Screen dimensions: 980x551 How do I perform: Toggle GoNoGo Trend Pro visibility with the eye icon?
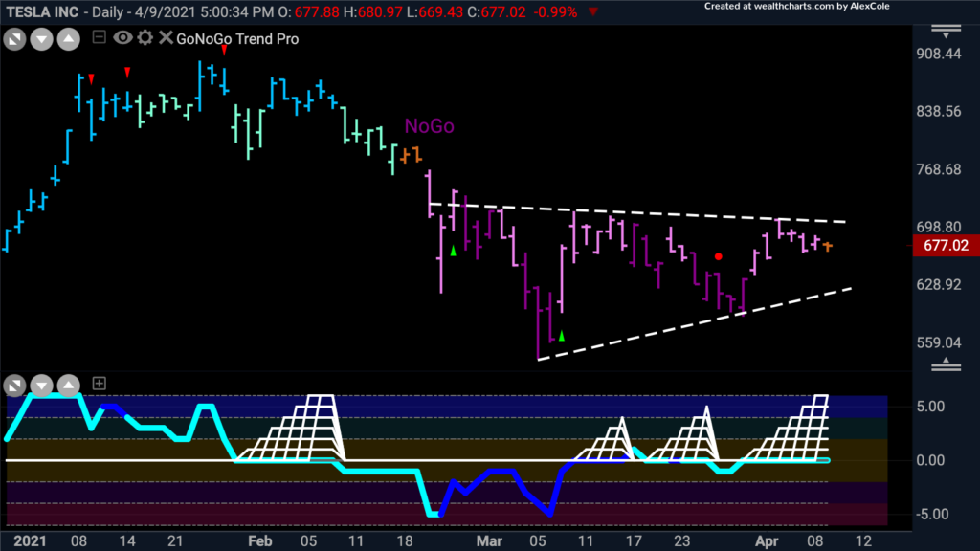point(122,37)
